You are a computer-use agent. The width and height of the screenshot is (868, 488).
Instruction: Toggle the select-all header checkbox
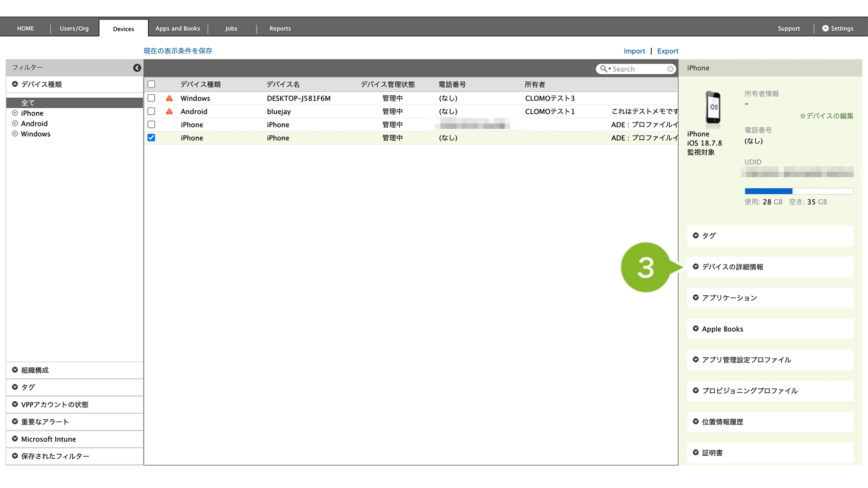click(151, 84)
